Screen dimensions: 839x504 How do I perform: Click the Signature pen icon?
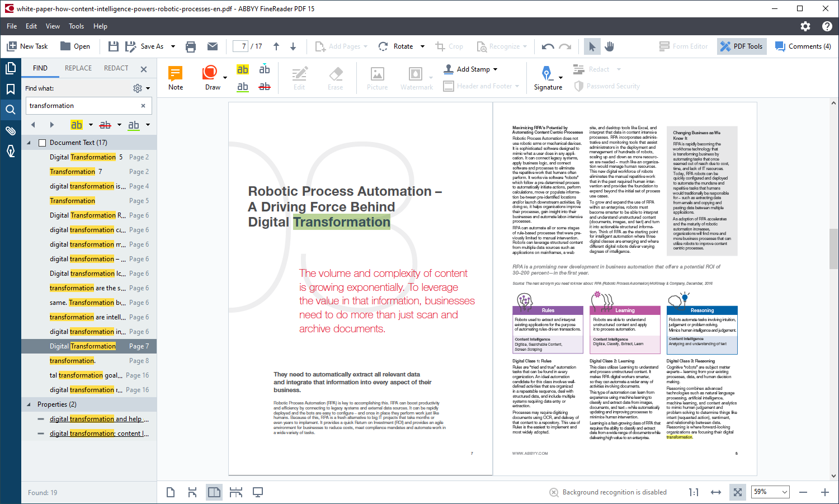click(x=546, y=73)
